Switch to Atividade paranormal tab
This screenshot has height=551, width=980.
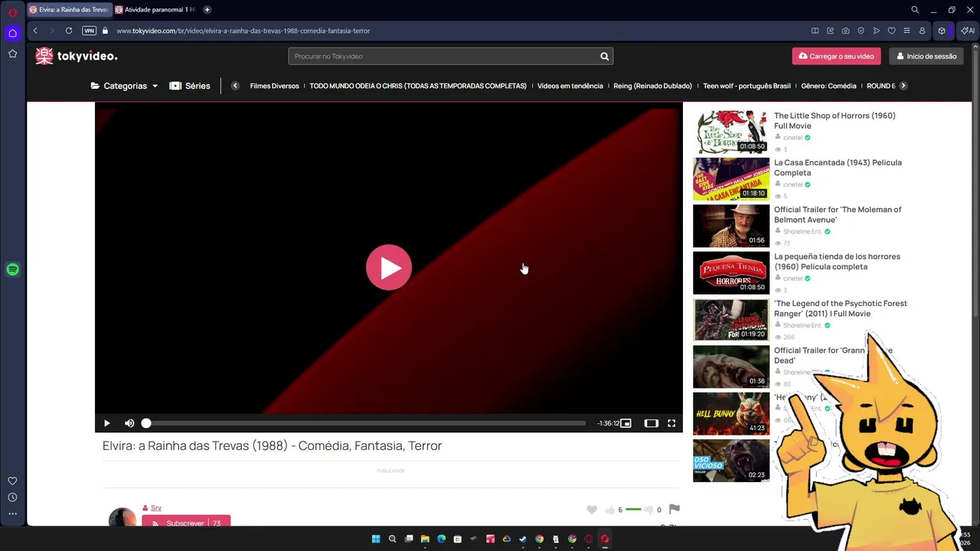tap(155, 10)
